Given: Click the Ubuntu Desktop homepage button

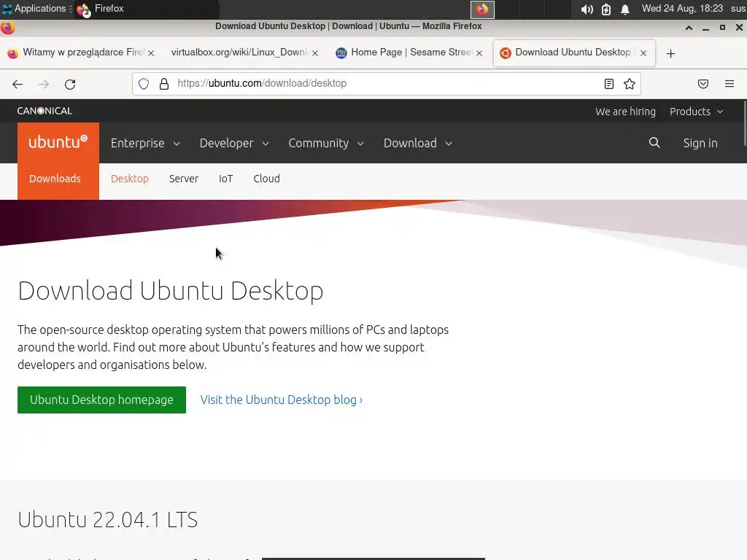Looking at the screenshot, I should (x=101, y=400).
